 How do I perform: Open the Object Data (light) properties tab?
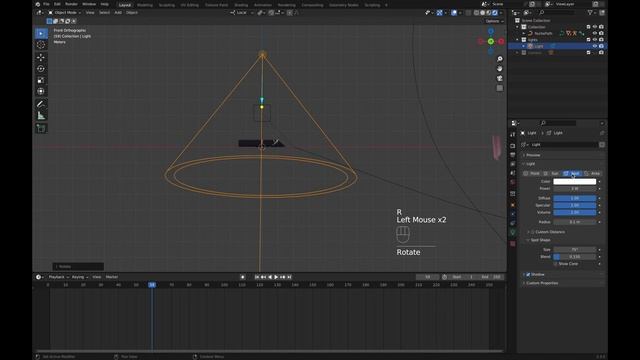(x=513, y=232)
